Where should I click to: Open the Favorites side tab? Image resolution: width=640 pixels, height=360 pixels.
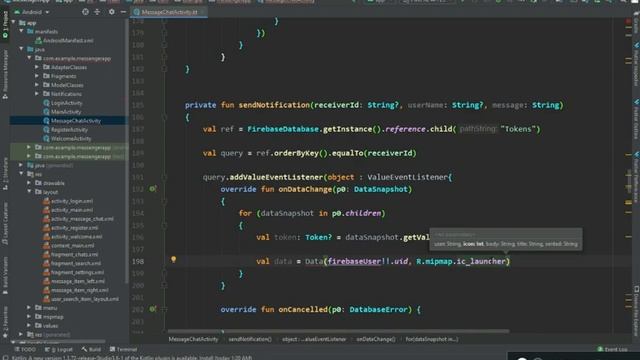click(x=5, y=322)
